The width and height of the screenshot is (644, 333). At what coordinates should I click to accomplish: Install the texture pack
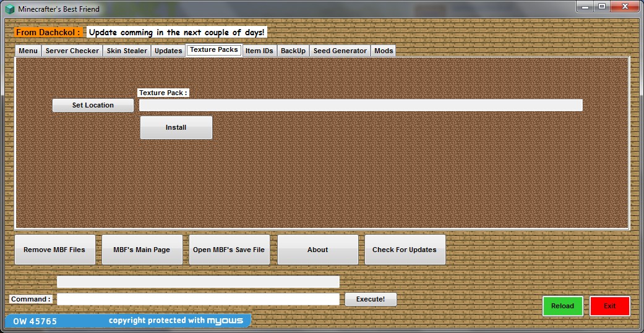(176, 127)
